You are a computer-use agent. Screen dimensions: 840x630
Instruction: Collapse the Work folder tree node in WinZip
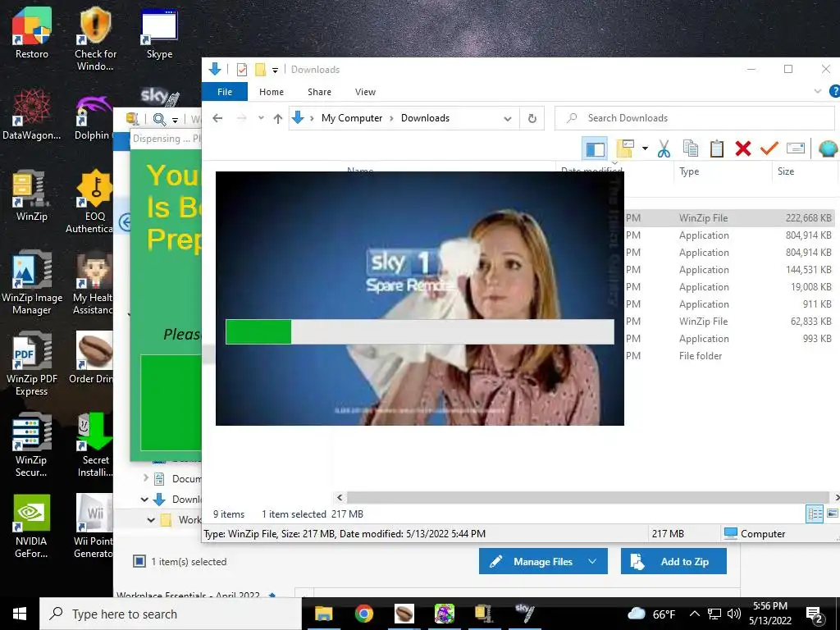(151, 520)
